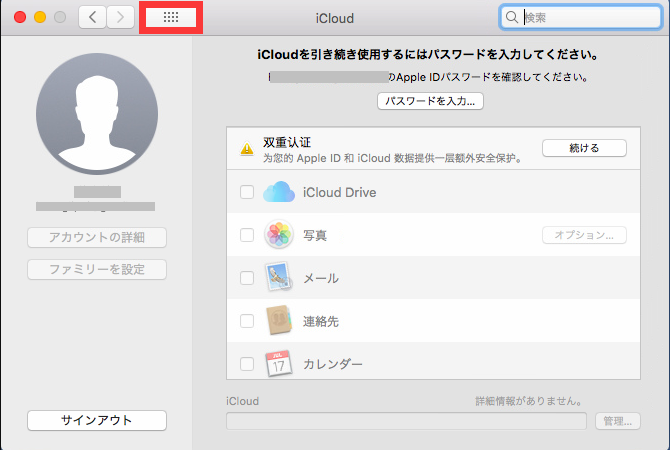
Task: Click the メール label
Action: 321,278
